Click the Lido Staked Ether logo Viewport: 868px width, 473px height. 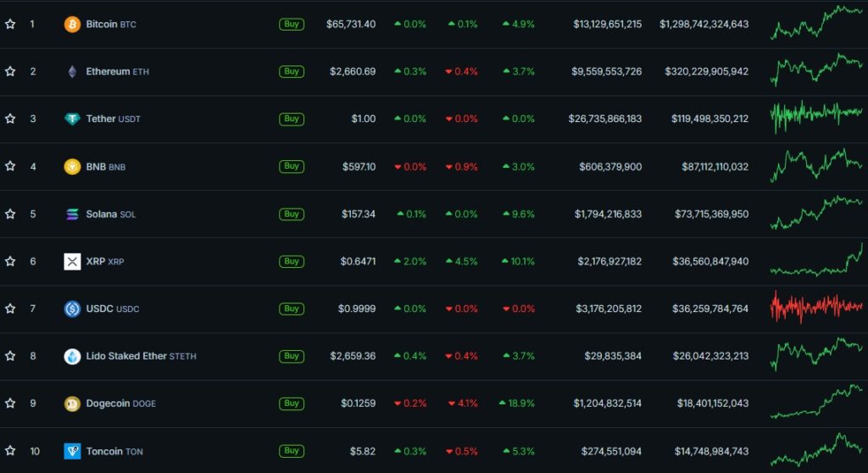72,356
